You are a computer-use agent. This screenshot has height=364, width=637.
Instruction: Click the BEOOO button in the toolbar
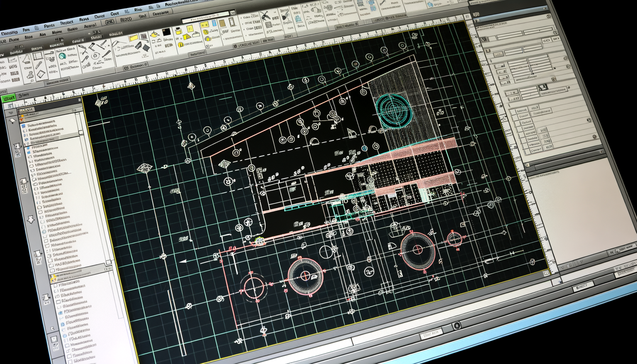[126, 20]
